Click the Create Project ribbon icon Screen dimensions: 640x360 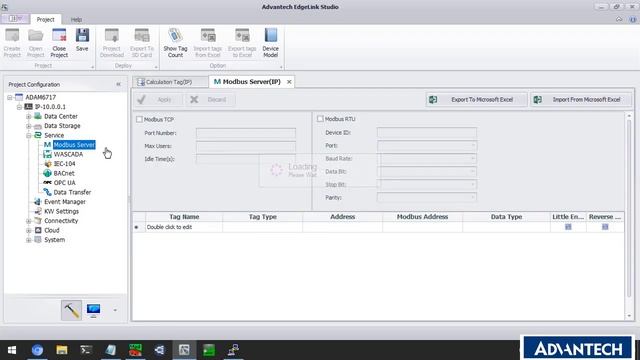click(12, 43)
